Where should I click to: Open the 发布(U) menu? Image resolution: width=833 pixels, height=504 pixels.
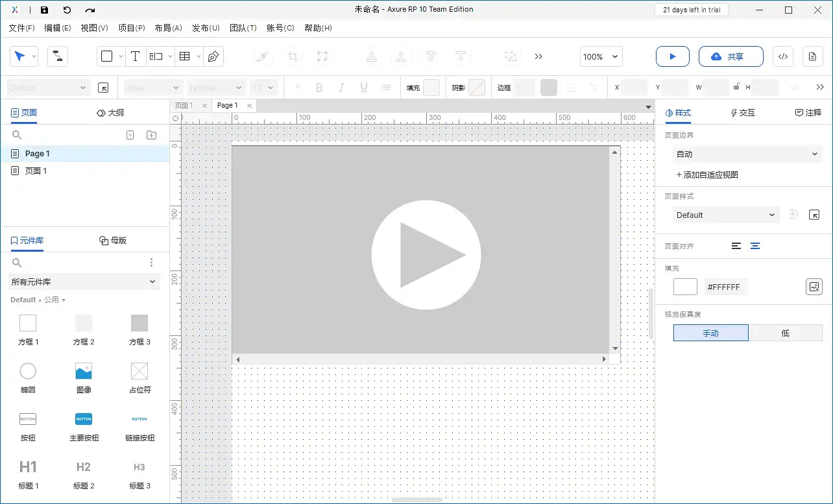click(206, 28)
